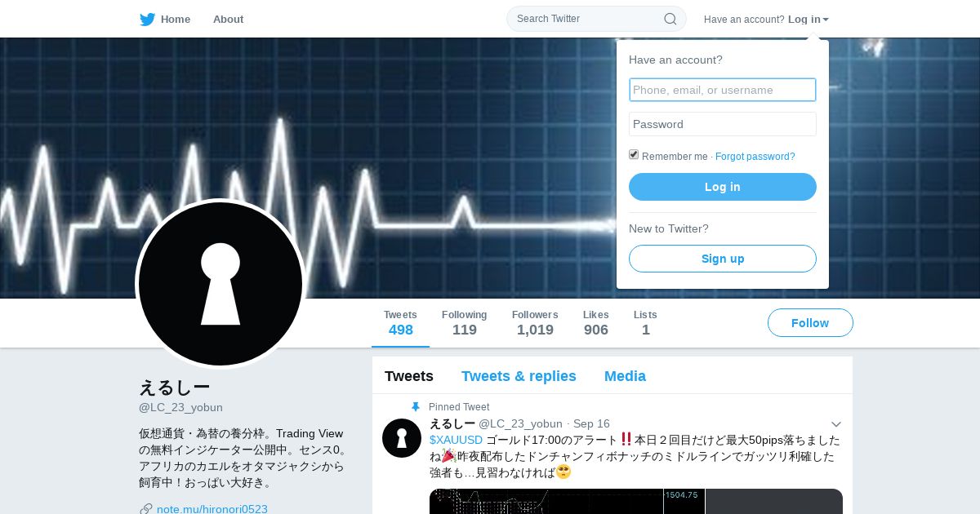Focus the Password field
Viewport: 980px width, 514px height.
723,124
